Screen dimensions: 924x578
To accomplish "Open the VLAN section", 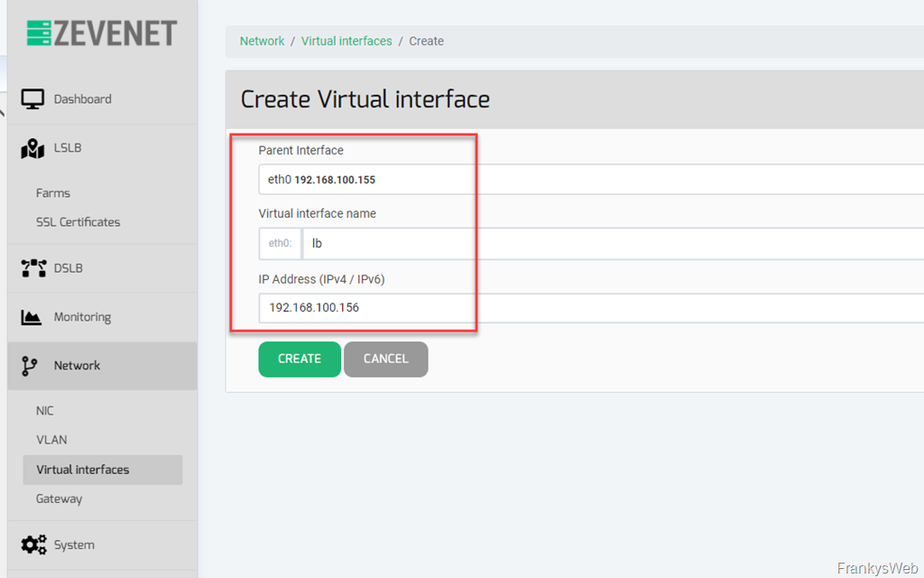I will [x=51, y=440].
